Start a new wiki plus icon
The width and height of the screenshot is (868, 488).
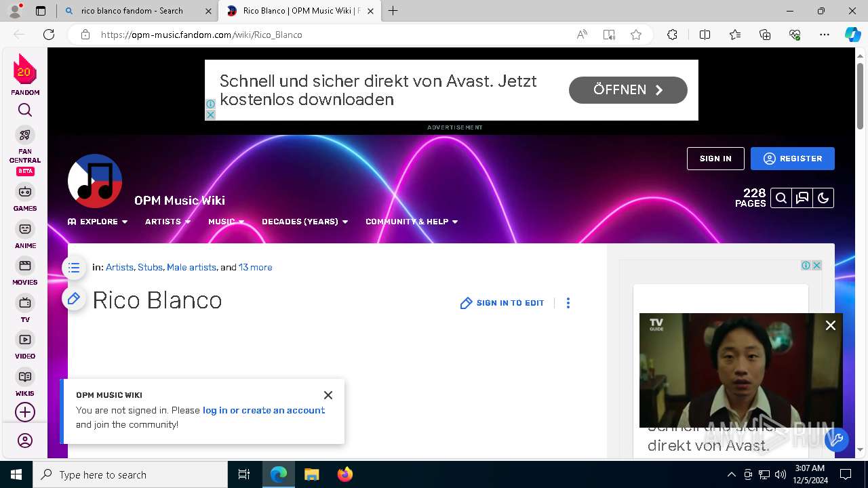[x=25, y=412]
